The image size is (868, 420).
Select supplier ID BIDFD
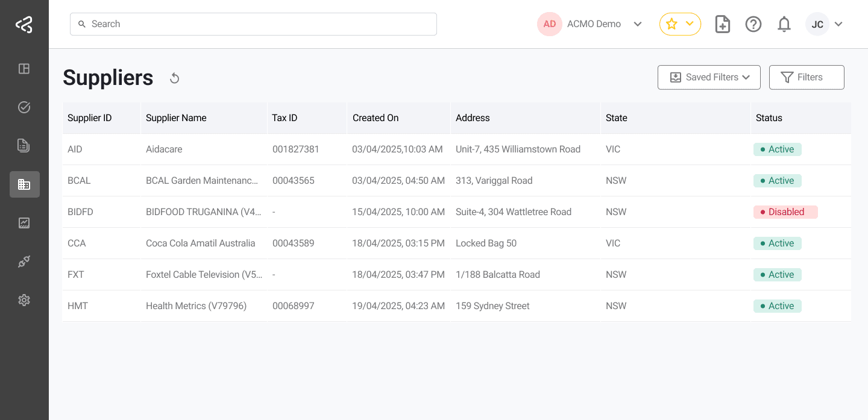click(80, 212)
